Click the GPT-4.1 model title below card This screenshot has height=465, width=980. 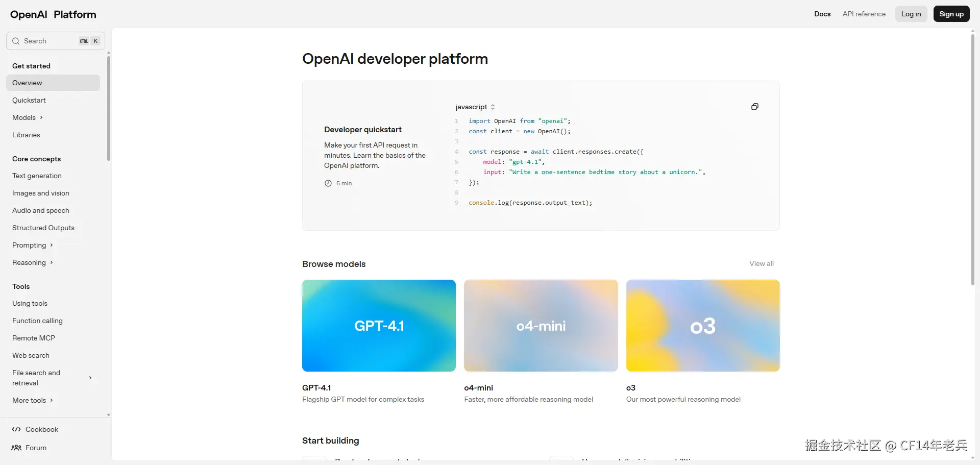(x=316, y=388)
